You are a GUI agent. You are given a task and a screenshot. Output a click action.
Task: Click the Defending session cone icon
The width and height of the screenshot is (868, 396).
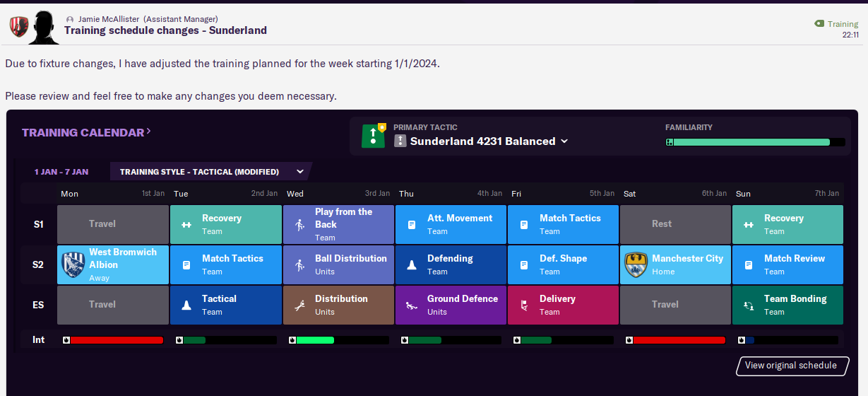412,264
